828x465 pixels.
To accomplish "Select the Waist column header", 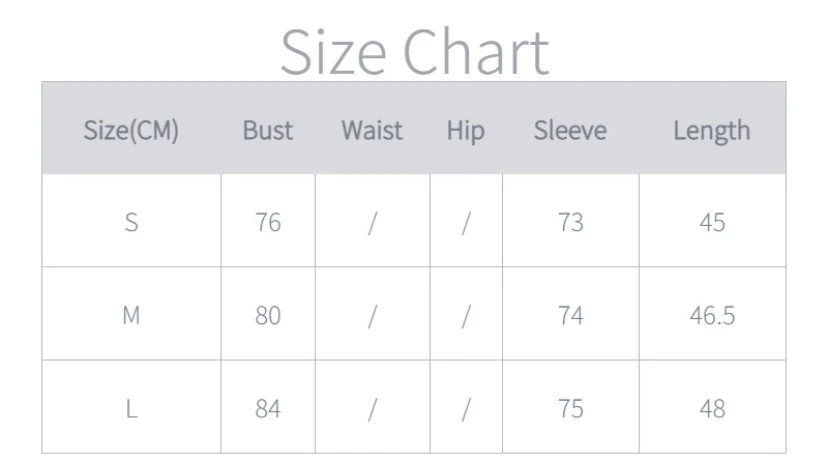I will tap(372, 130).
